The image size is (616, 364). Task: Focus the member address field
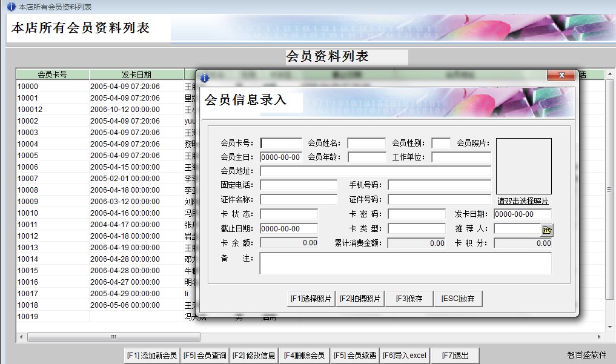pyautogui.click(x=375, y=171)
